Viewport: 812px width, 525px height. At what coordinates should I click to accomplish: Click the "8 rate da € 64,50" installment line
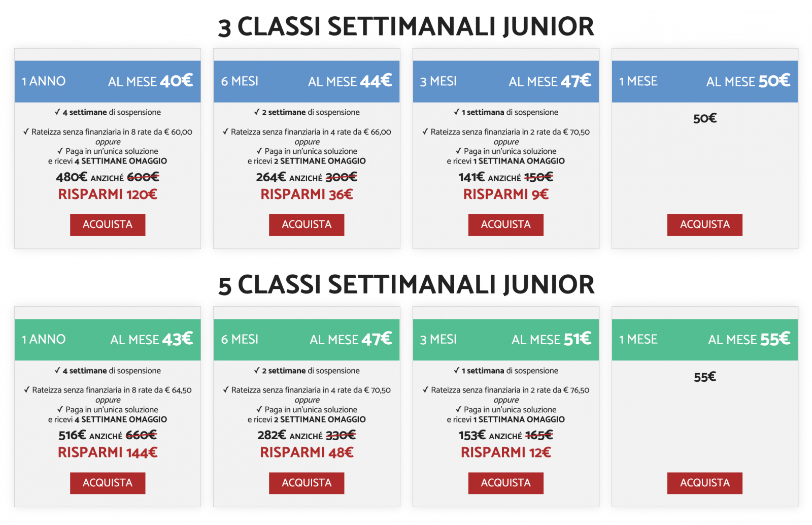pos(108,390)
